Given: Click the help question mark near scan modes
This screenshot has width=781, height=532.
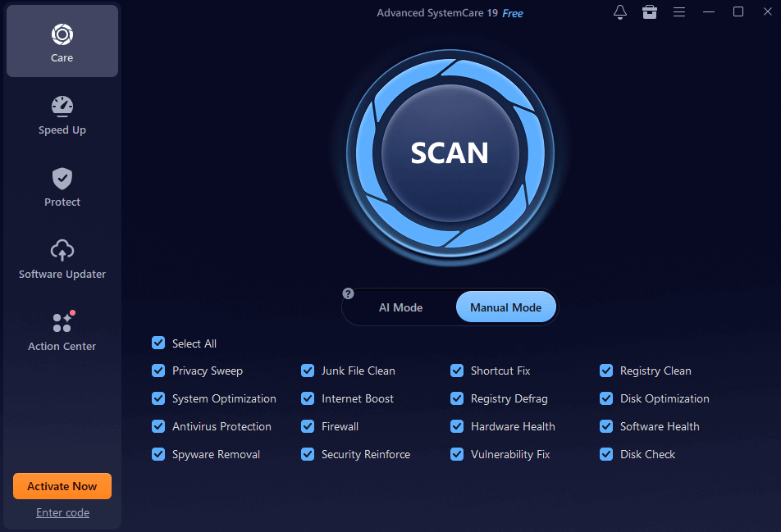Looking at the screenshot, I should 348,293.
